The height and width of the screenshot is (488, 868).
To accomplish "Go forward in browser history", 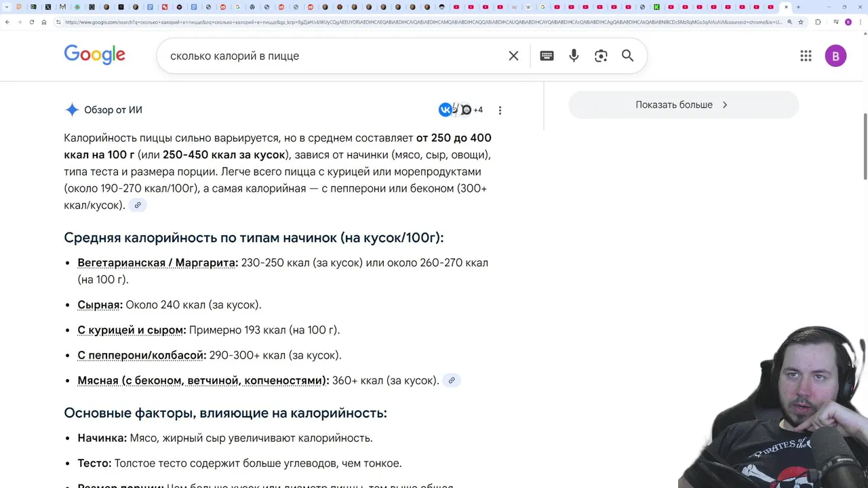I will tap(20, 22).
